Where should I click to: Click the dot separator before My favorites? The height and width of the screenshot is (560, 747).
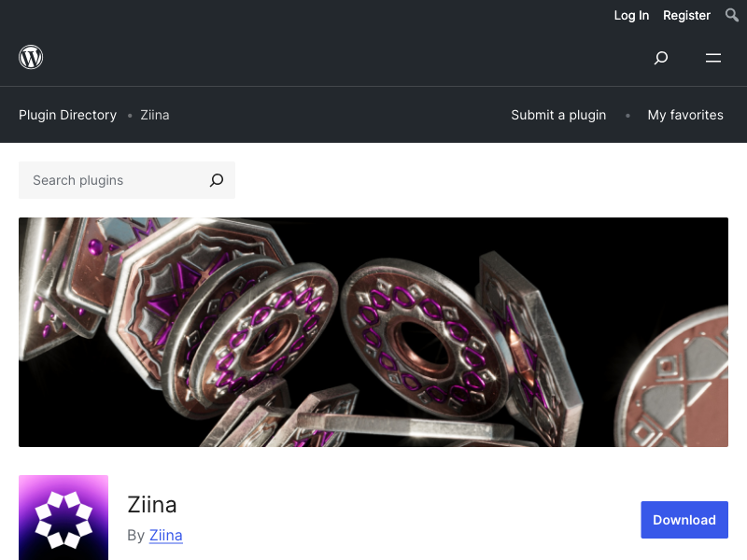[627, 115]
